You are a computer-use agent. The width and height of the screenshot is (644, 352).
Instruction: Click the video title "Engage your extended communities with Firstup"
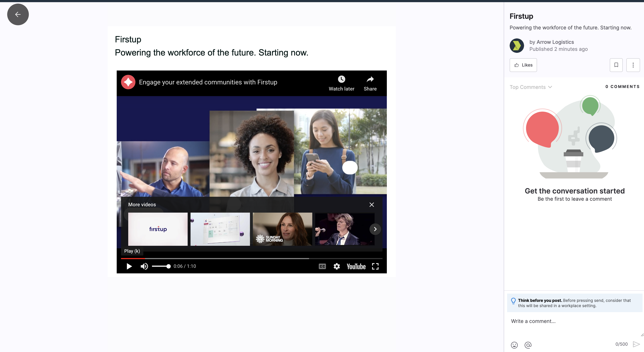[x=208, y=82]
